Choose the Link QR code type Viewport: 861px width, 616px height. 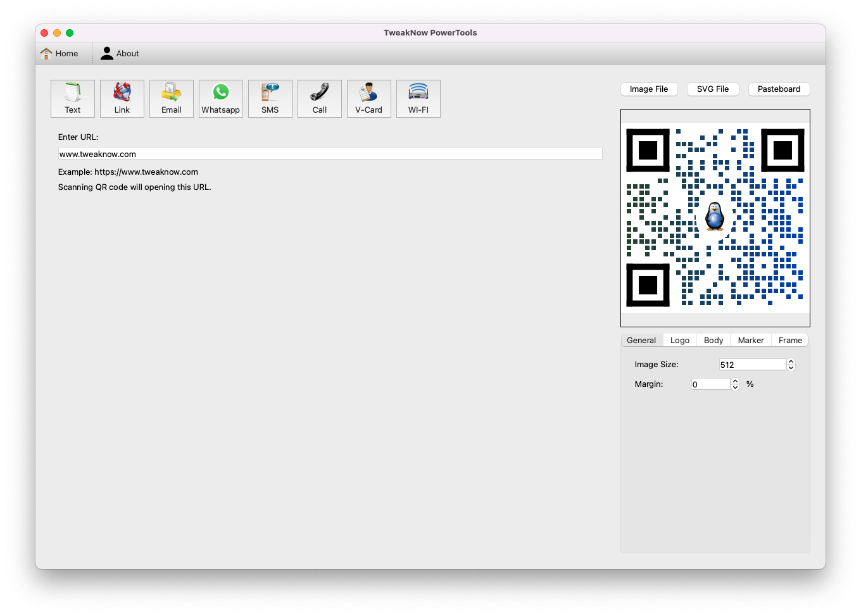tap(122, 99)
